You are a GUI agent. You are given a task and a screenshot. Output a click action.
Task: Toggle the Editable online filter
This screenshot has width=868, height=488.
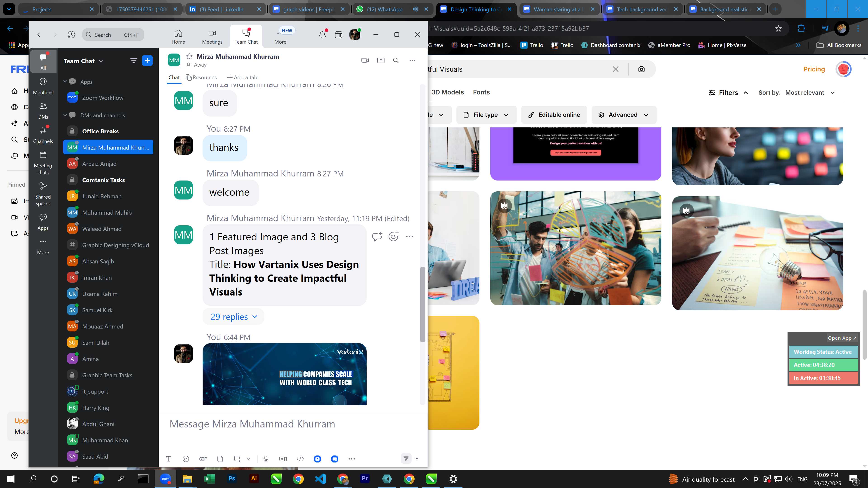[554, 115]
